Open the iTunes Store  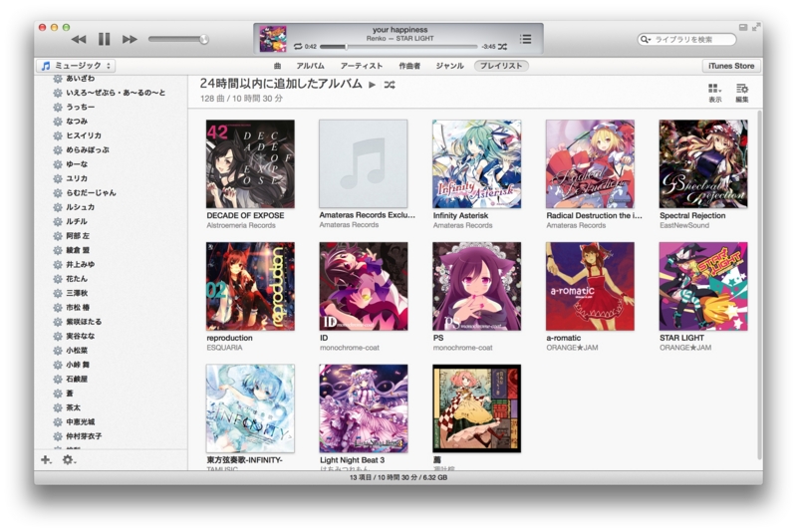tap(731, 66)
